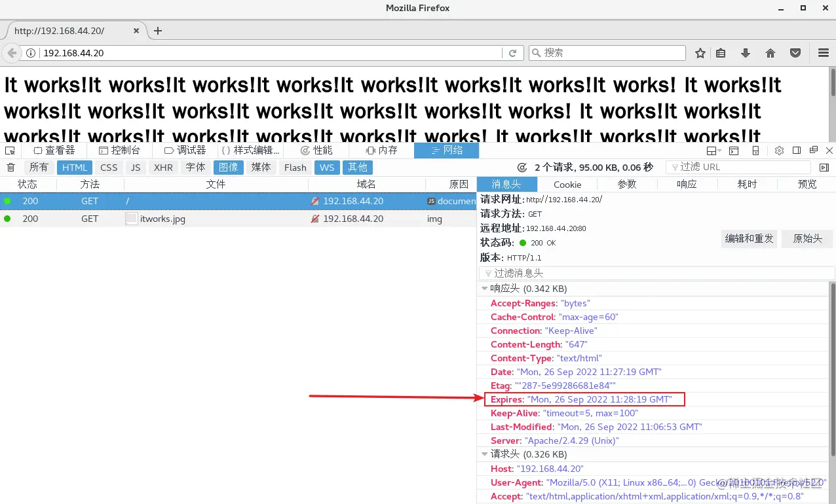
Task: Sort requests by 域名 column
Action: (366, 185)
